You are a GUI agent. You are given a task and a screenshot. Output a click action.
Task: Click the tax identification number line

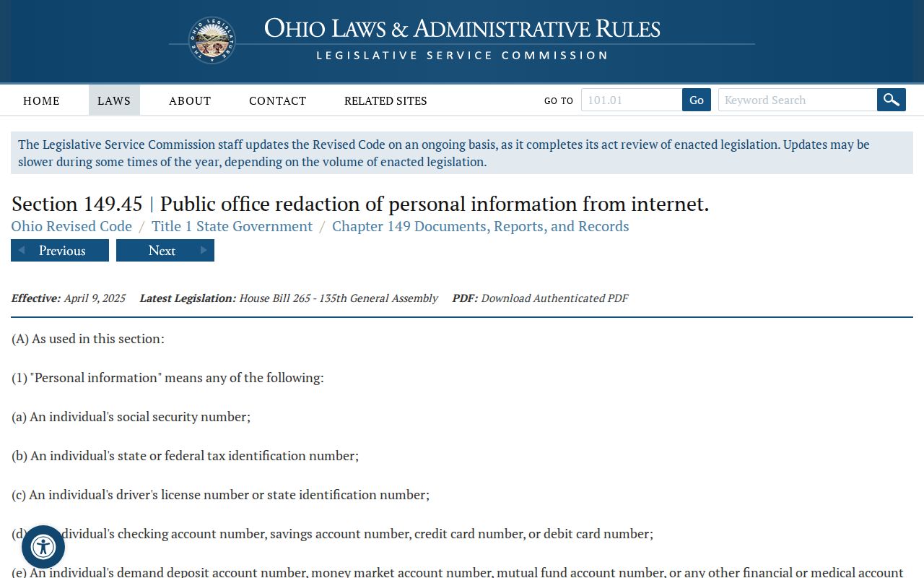pyautogui.click(x=185, y=456)
